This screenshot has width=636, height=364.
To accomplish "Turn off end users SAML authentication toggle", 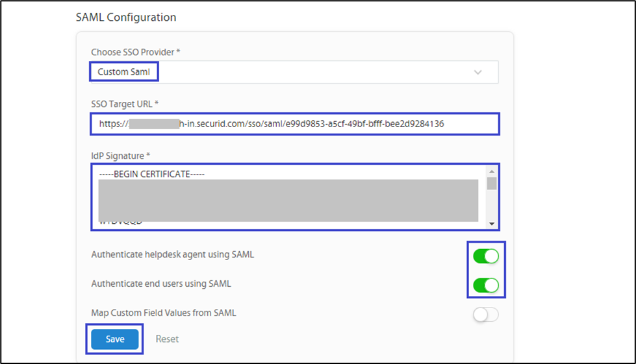I will tap(485, 285).
